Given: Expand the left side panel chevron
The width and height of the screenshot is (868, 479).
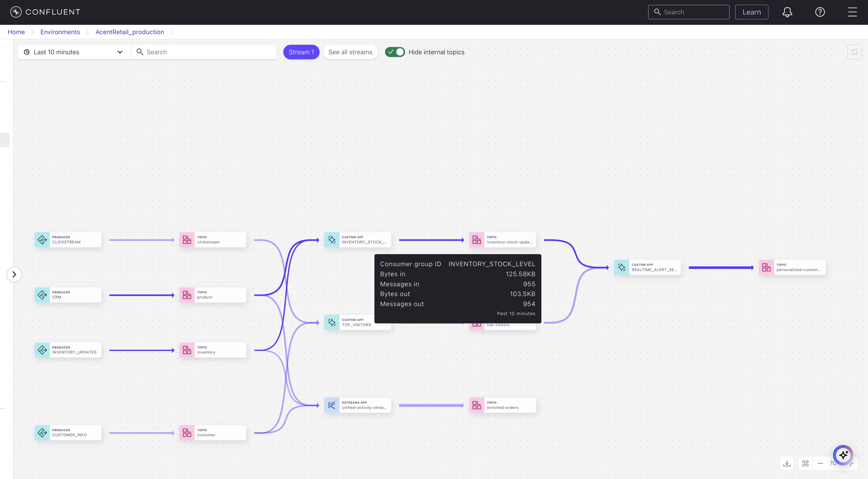Looking at the screenshot, I should tap(14, 274).
